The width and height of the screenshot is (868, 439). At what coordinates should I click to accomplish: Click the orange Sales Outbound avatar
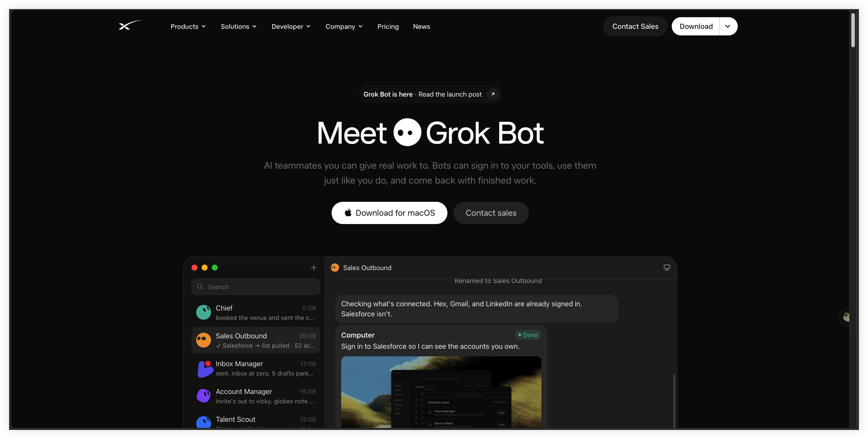click(x=204, y=340)
